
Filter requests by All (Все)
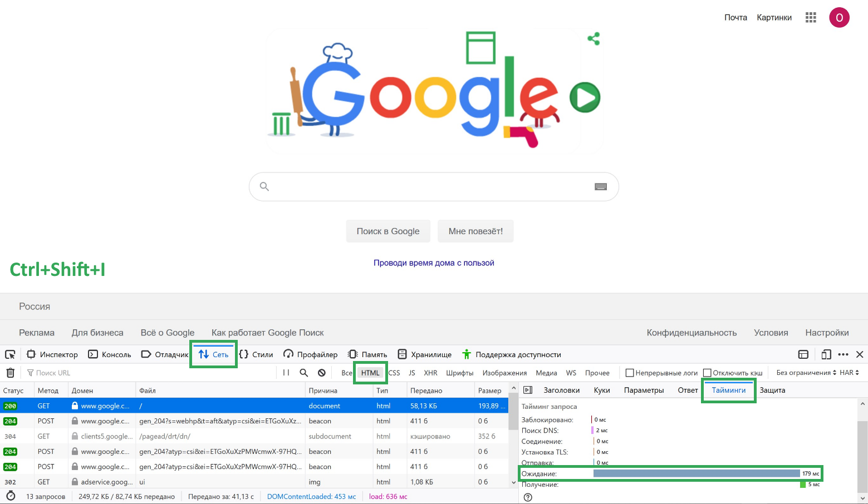(347, 373)
